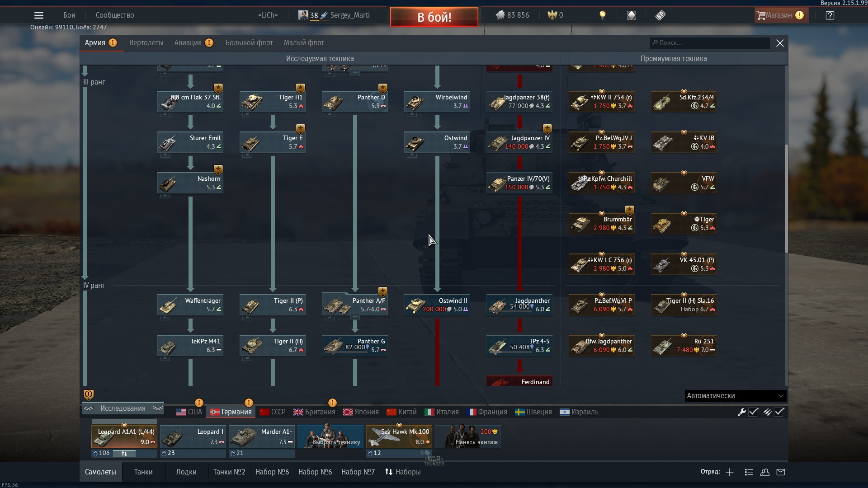This screenshot has width=868, height=488.
Task: Click the ammo auto-refill icon
Action: pyautogui.click(x=767, y=412)
